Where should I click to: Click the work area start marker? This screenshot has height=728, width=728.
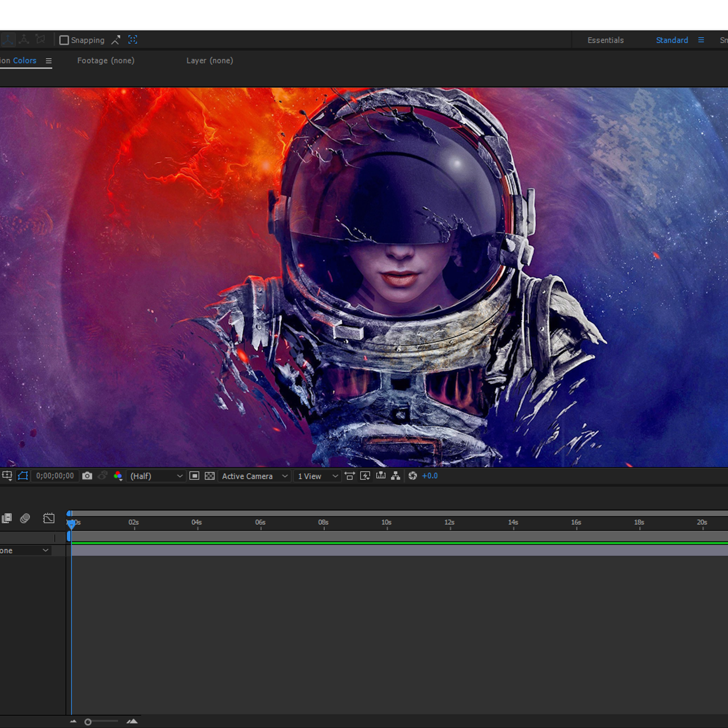coord(69,536)
